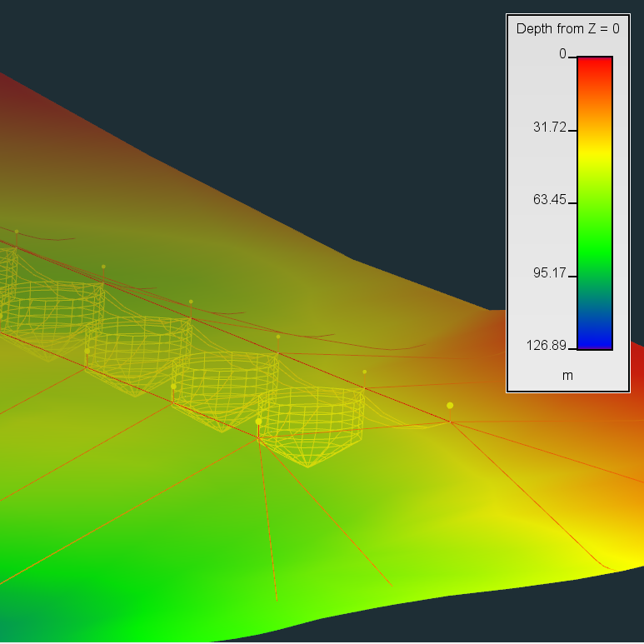The height and width of the screenshot is (644, 644).
Task: Click the depth color gradient bar
Action: click(x=595, y=203)
